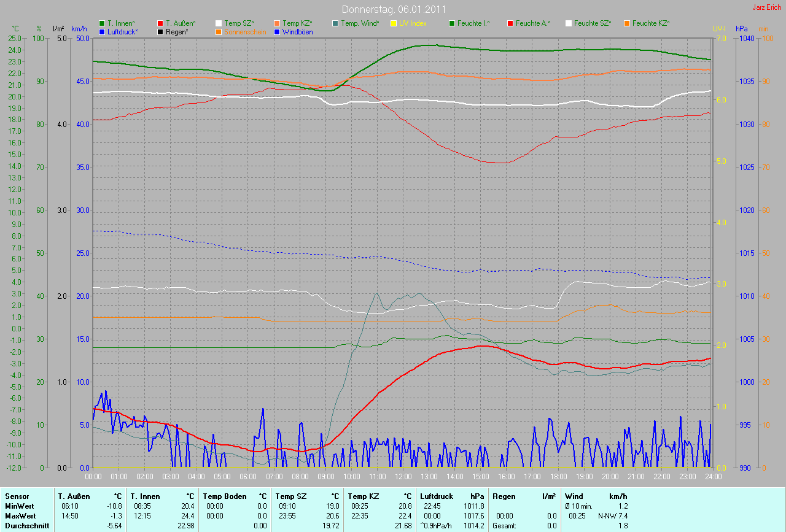The image size is (786, 532).
Task: Select the '24:00' time axis label
Action: pyautogui.click(x=712, y=477)
